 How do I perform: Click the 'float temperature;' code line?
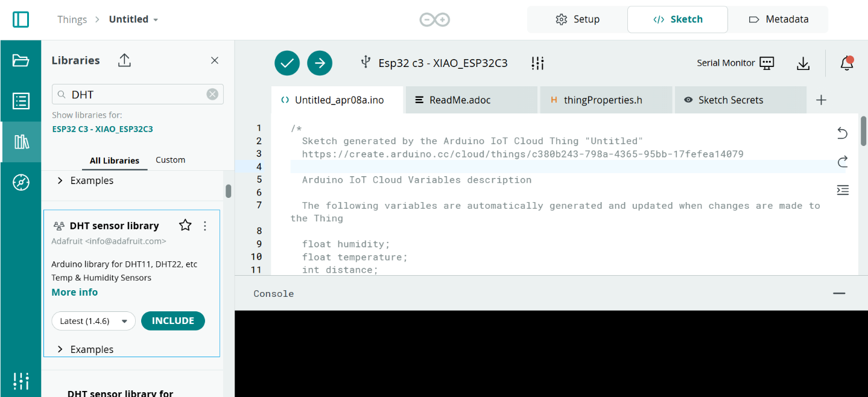point(355,257)
